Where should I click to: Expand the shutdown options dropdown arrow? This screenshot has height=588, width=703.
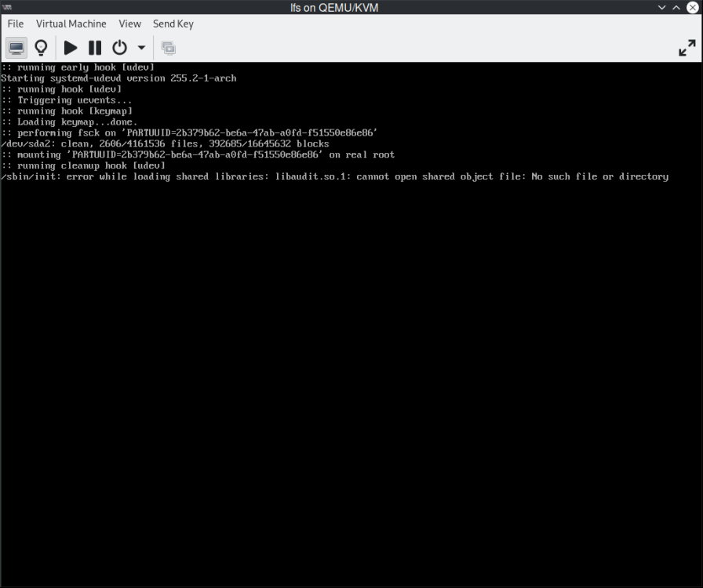(x=141, y=47)
